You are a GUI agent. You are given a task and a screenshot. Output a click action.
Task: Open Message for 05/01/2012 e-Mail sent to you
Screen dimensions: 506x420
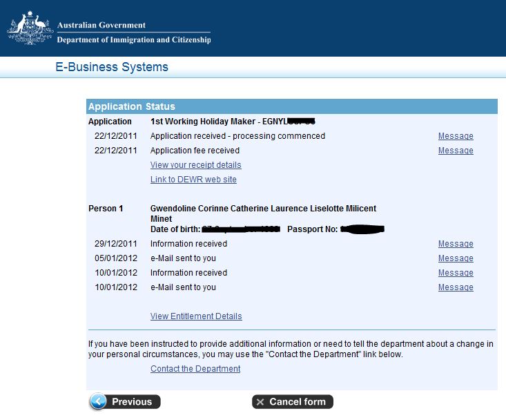pos(456,258)
